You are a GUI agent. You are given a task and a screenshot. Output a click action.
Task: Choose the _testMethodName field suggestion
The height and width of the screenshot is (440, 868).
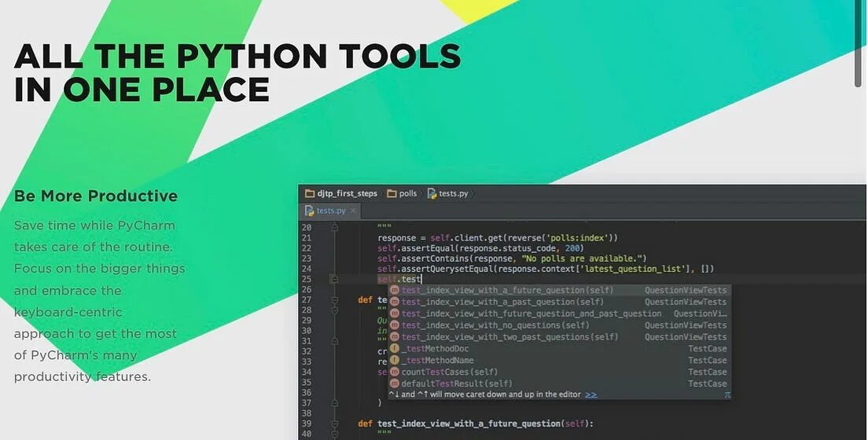point(558,361)
